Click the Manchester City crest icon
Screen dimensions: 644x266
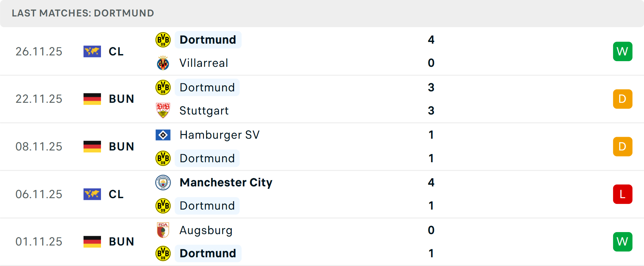coord(163,183)
